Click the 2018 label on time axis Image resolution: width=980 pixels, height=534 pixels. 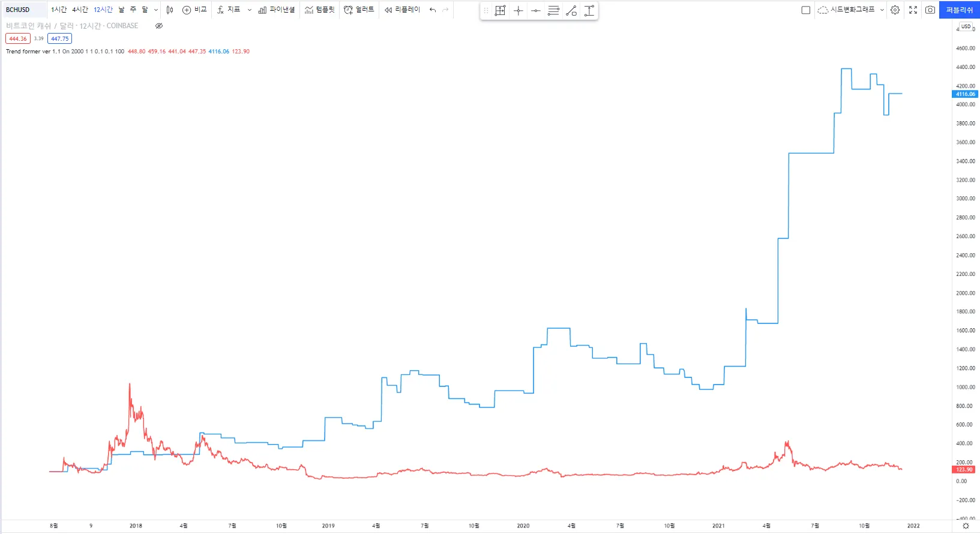click(136, 526)
